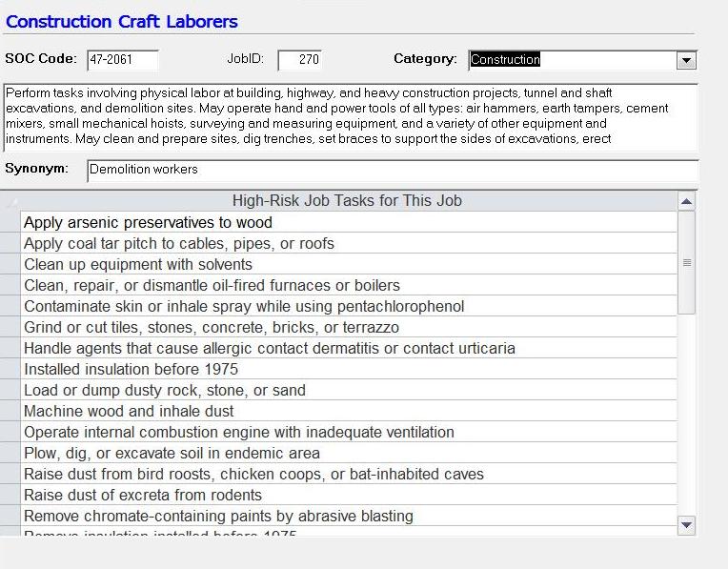The width and height of the screenshot is (728, 569).
Task: Click row selector beside 'Grind or cut tiles'
Action: pyautogui.click(x=10, y=328)
